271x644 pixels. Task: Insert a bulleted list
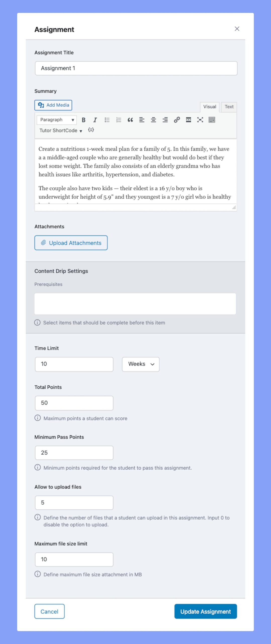click(107, 120)
